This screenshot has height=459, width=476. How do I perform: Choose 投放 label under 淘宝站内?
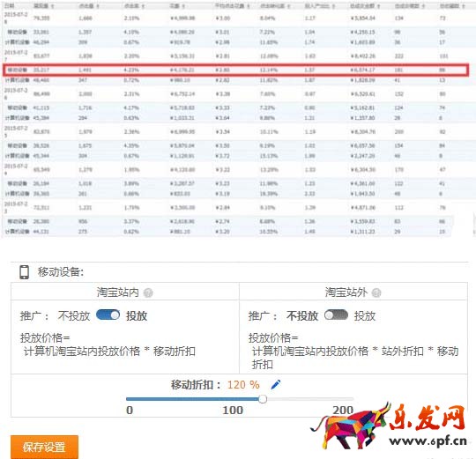tap(137, 315)
